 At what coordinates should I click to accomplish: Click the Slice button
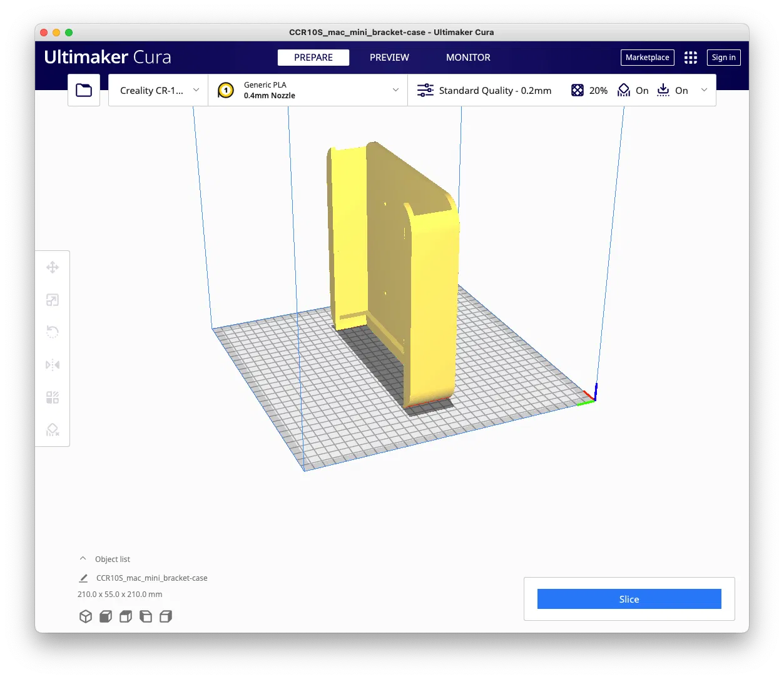629,599
